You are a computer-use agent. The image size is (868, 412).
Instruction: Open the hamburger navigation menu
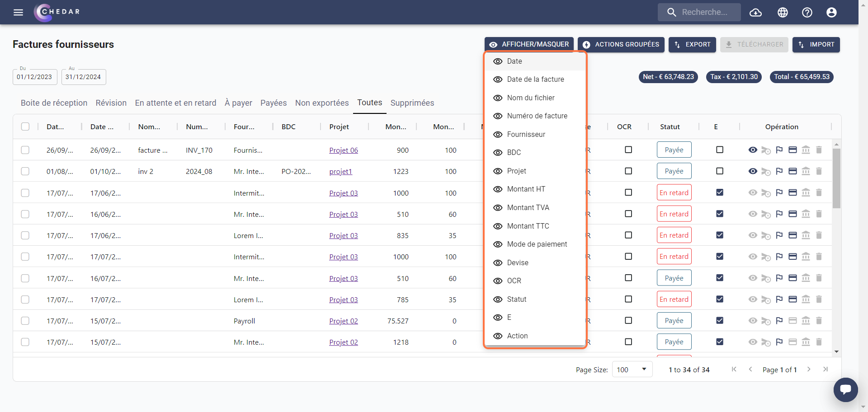(x=18, y=12)
